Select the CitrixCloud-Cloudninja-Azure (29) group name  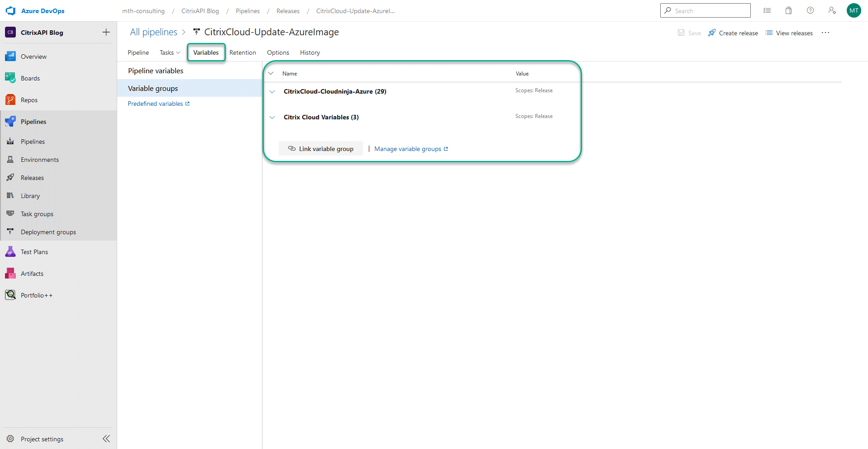335,91
